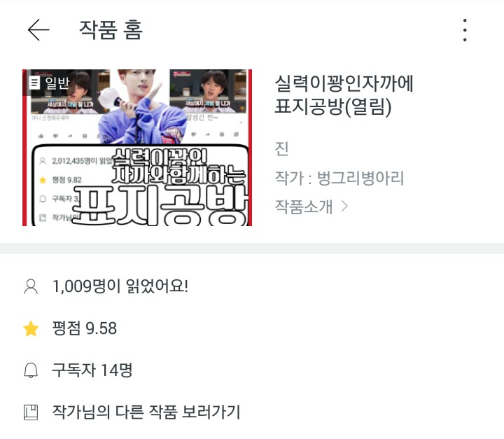Click the 진 tag under the title

tap(281, 148)
